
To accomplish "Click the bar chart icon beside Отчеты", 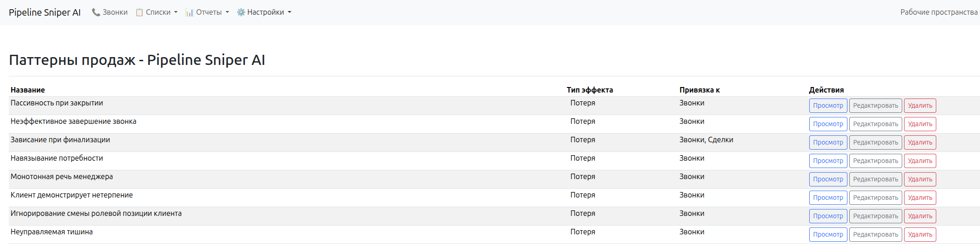I will 189,12.
